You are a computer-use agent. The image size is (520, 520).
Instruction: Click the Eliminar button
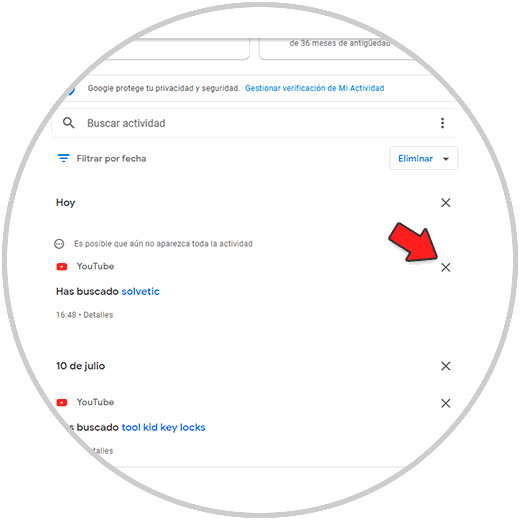[415, 158]
